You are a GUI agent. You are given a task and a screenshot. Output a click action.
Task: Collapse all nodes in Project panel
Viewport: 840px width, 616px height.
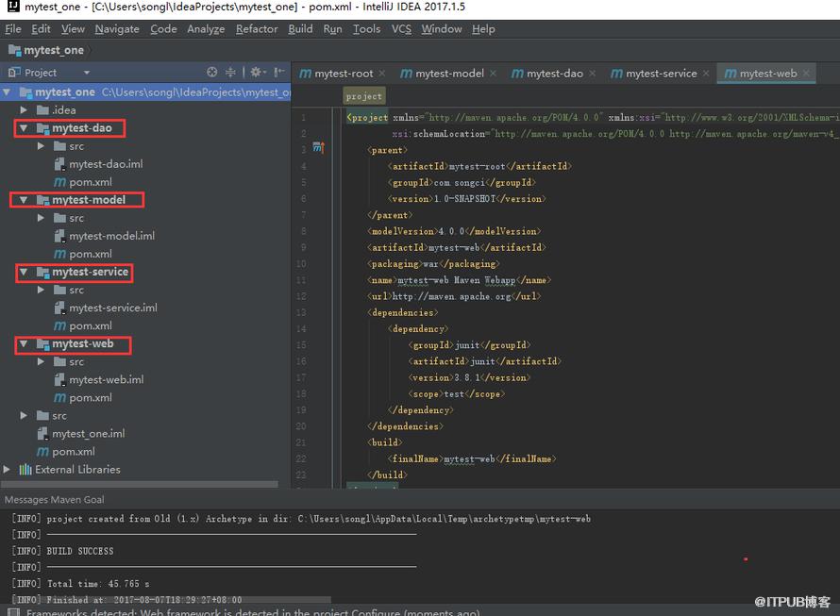[x=230, y=72]
